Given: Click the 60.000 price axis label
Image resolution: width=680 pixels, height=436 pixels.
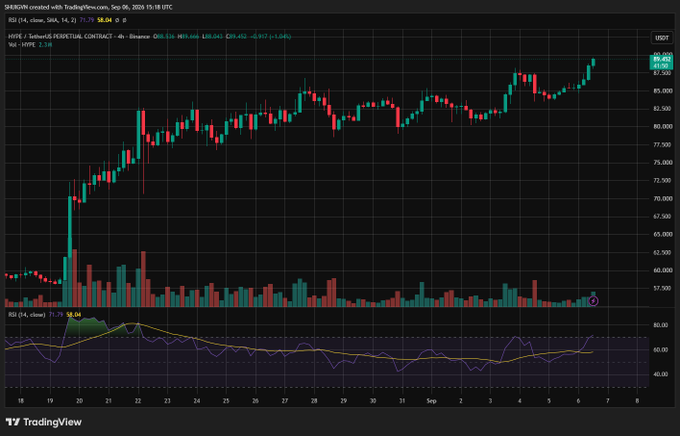Looking at the screenshot, I should [x=663, y=270].
